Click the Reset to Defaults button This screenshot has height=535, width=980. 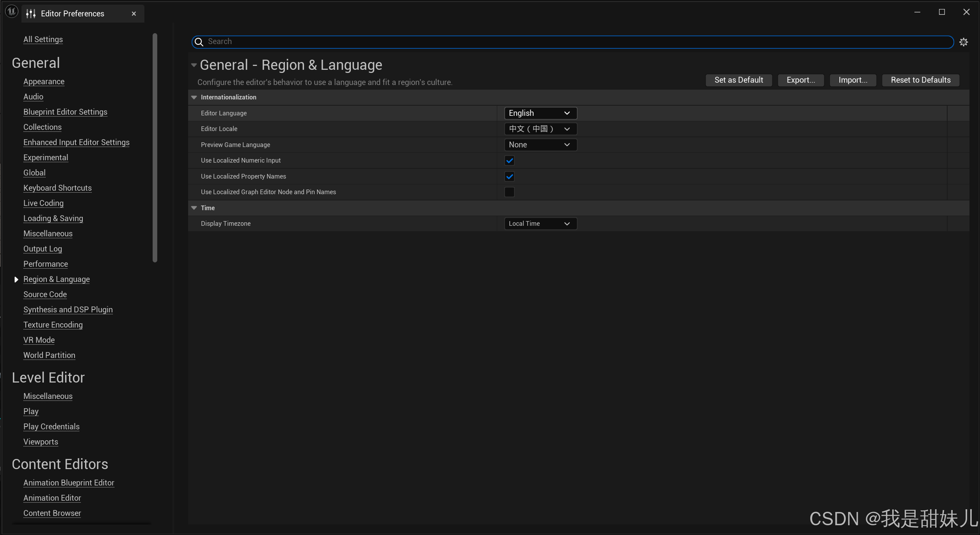(920, 80)
